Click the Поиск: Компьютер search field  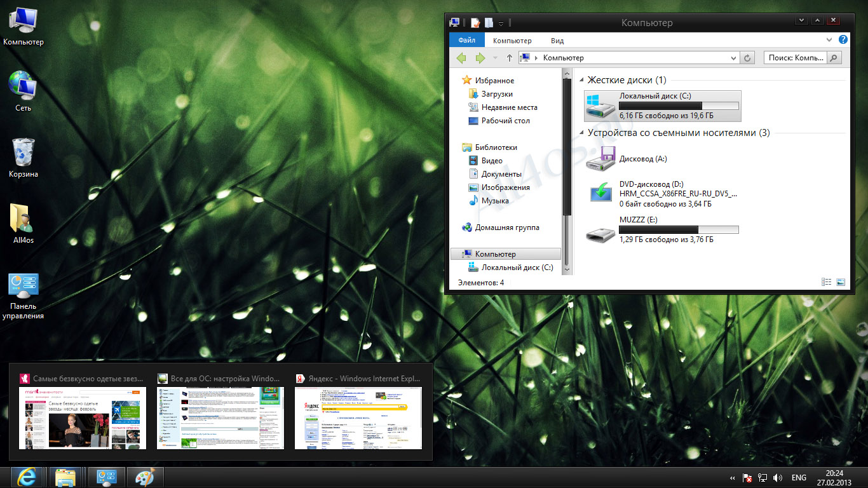(x=796, y=58)
